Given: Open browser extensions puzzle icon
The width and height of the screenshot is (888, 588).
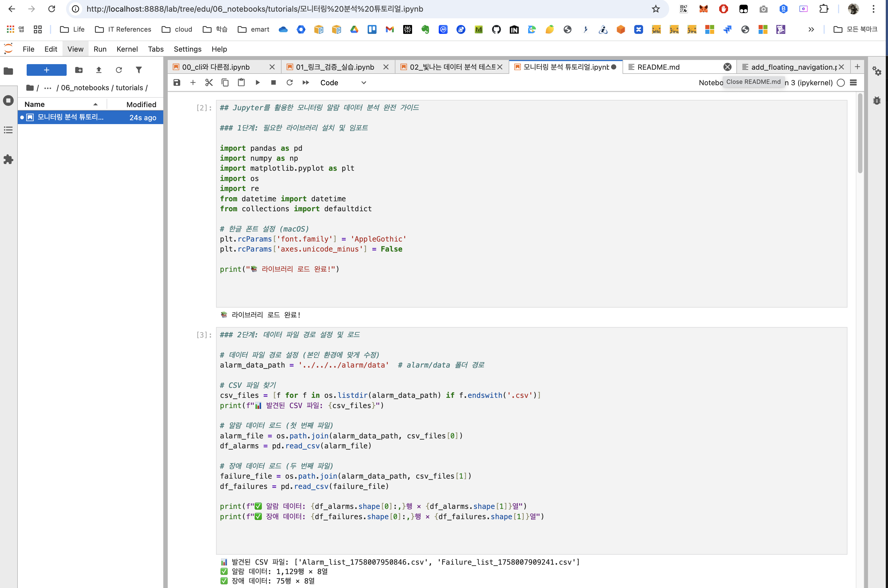Looking at the screenshot, I should (824, 9).
